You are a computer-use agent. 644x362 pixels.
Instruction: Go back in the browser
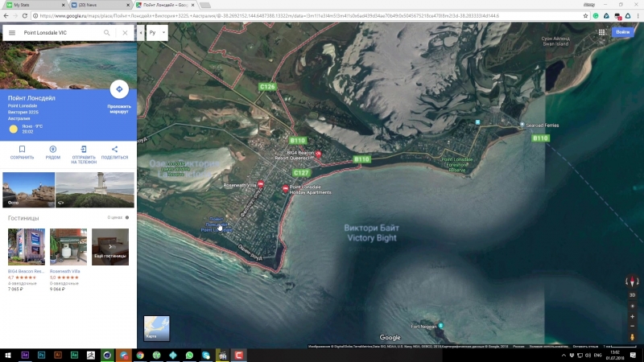(x=6, y=15)
